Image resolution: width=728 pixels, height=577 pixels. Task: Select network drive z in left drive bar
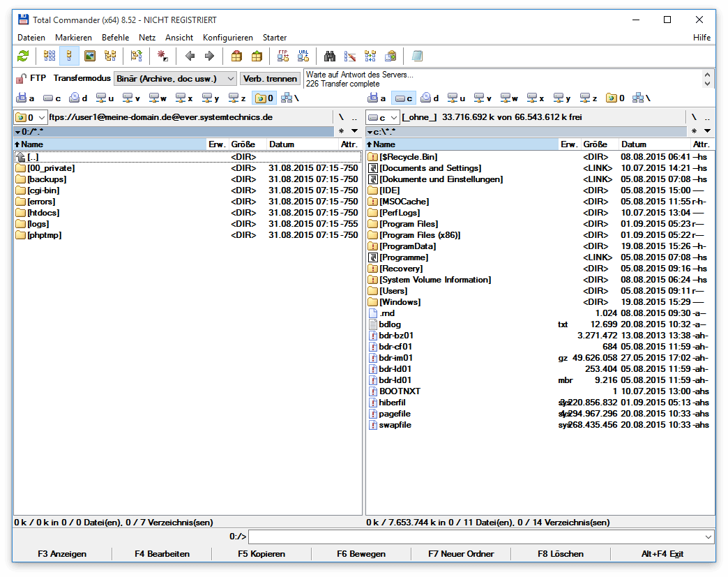pyautogui.click(x=237, y=98)
